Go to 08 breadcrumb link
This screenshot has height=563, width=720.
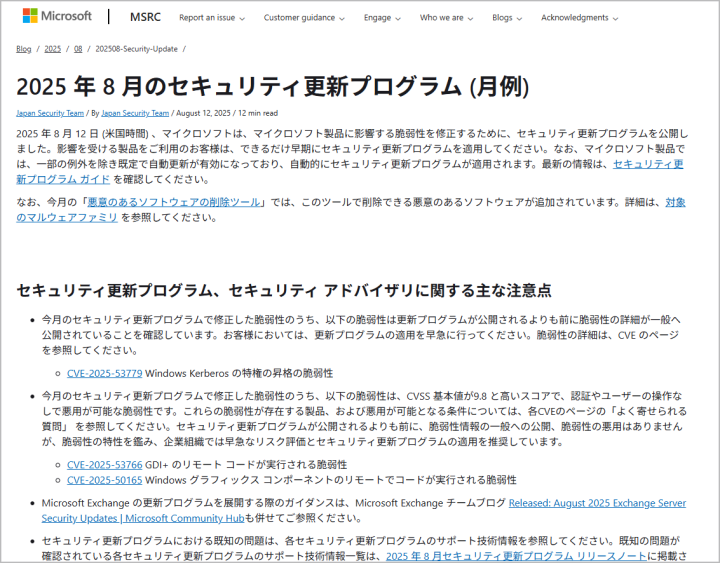pyautogui.click(x=78, y=49)
